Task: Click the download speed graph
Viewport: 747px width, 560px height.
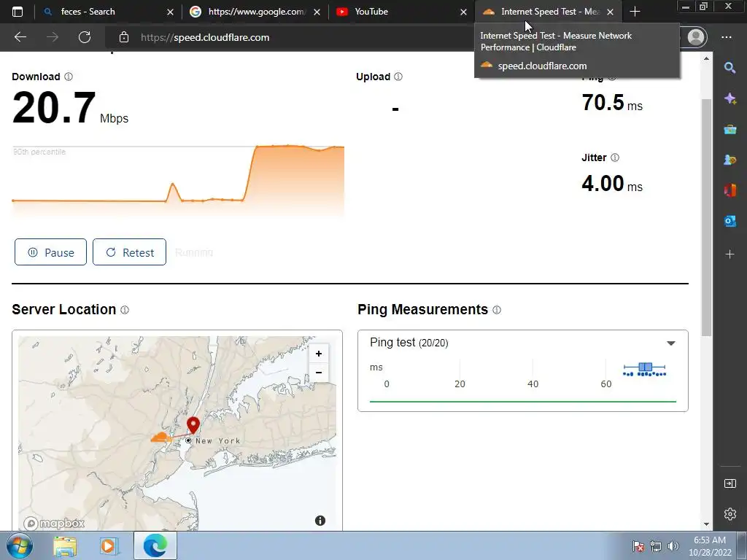Action: pyautogui.click(x=178, y=181)
